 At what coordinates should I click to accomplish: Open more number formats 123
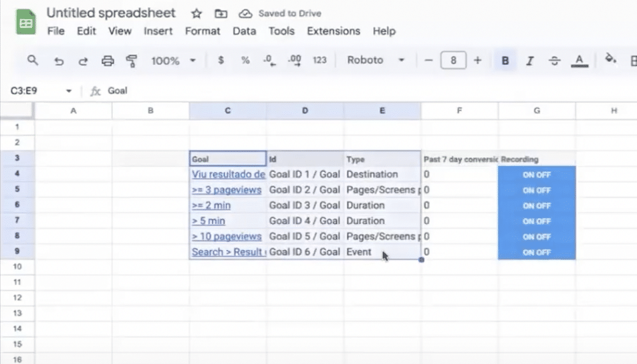pyautogui.click(x=319, y=60)
